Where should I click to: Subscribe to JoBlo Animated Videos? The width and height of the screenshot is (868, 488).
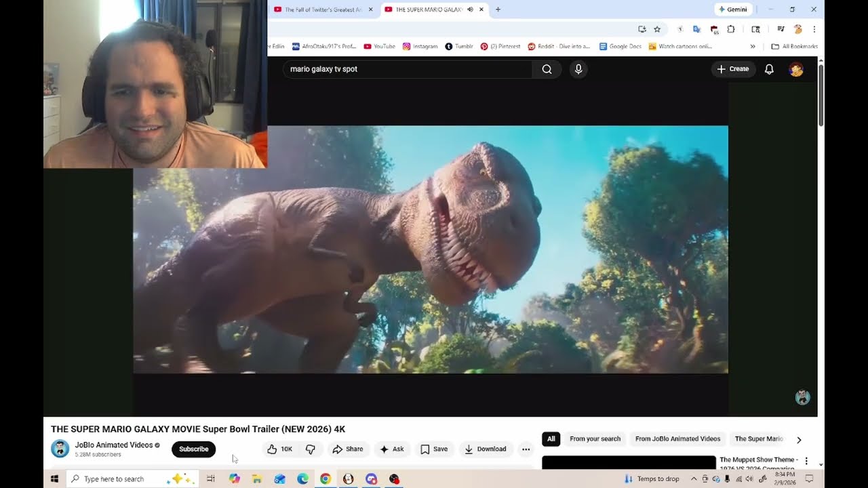point(193,449)
